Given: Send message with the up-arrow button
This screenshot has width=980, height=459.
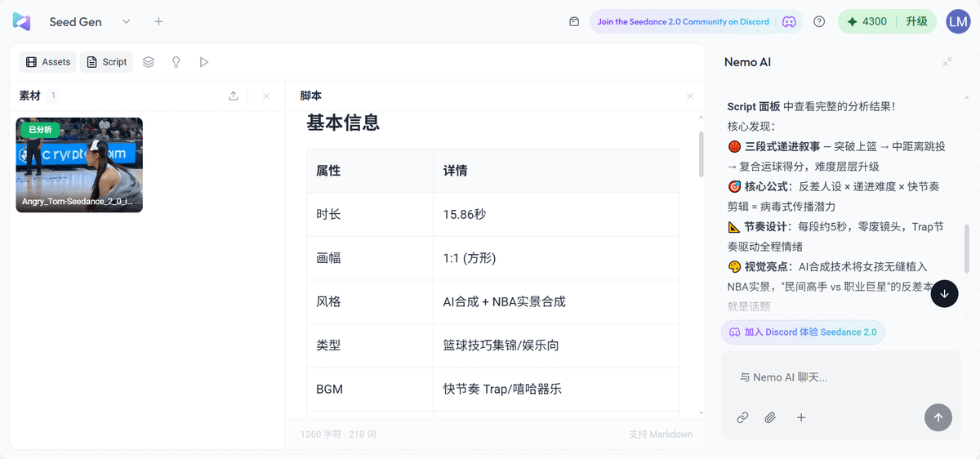Looking at the screenshot, I should [938, 417].
